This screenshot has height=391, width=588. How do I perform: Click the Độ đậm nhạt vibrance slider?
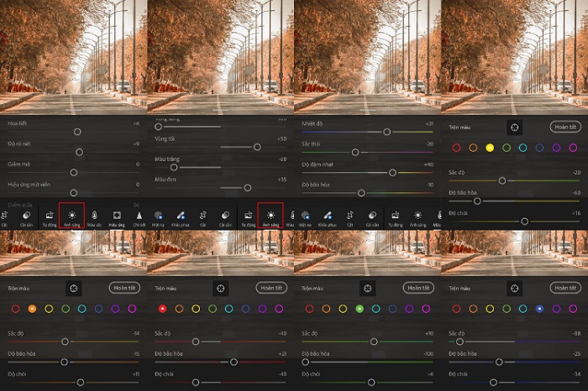(x=392, y=172)
